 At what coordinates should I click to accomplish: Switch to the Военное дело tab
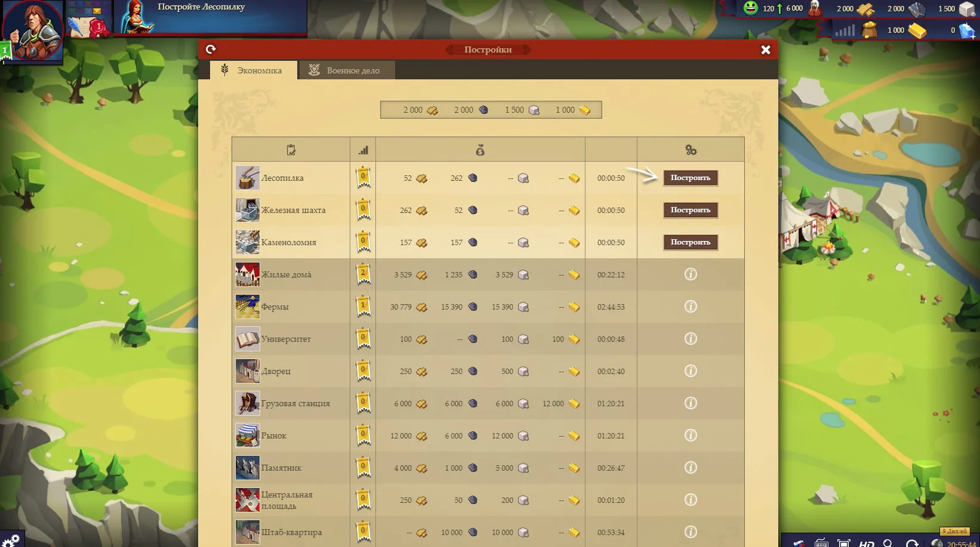(347, 70)
